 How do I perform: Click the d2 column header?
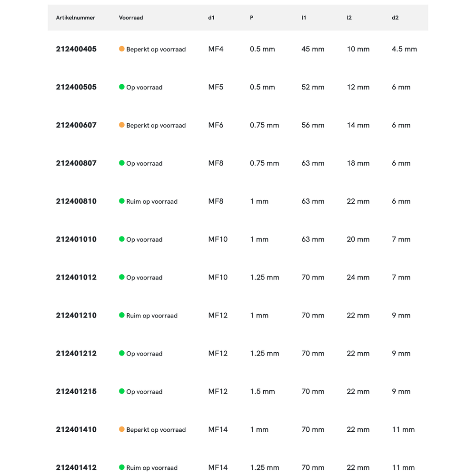point(395,18)
